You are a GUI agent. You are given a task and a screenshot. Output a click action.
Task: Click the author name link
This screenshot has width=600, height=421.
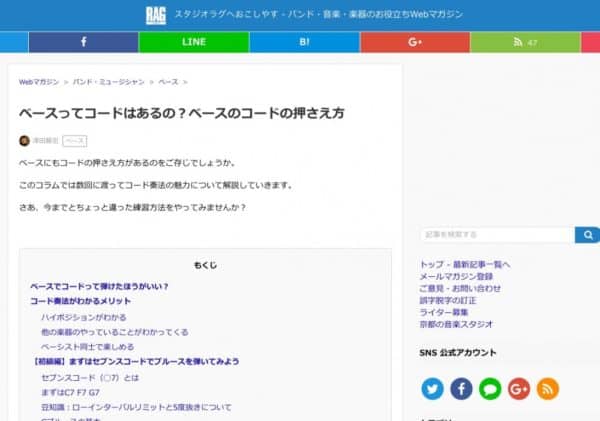click(45, 141)
